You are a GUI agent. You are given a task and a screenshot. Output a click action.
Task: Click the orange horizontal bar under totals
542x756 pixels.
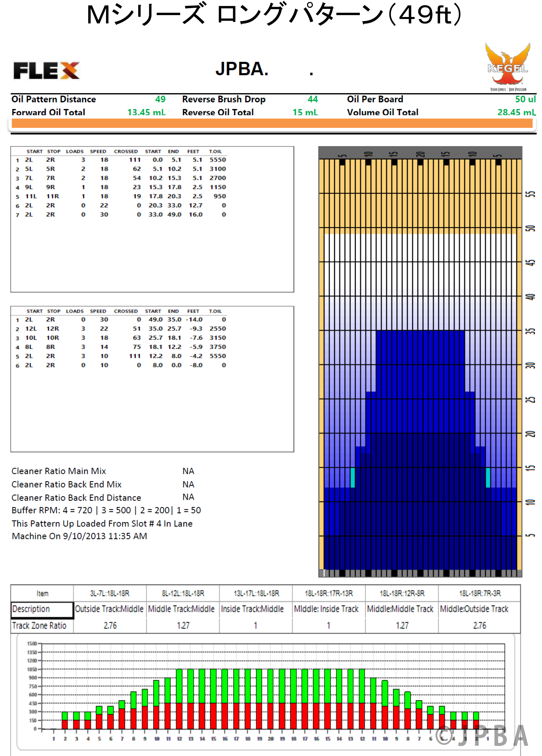(x=272, y=123)
